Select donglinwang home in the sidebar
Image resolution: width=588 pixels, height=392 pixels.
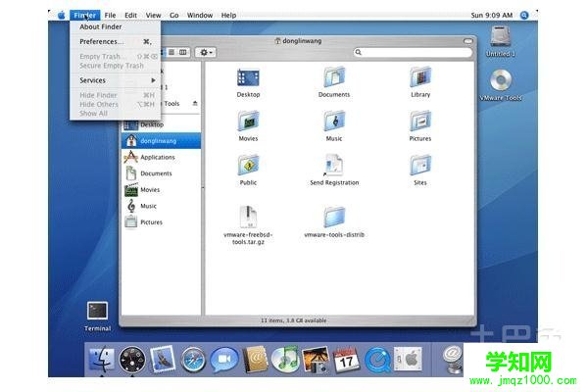tap(162, 141)
